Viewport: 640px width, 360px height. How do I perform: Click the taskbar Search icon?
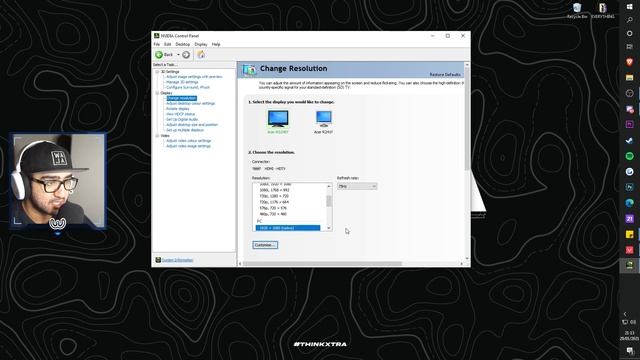pos(629,20)
